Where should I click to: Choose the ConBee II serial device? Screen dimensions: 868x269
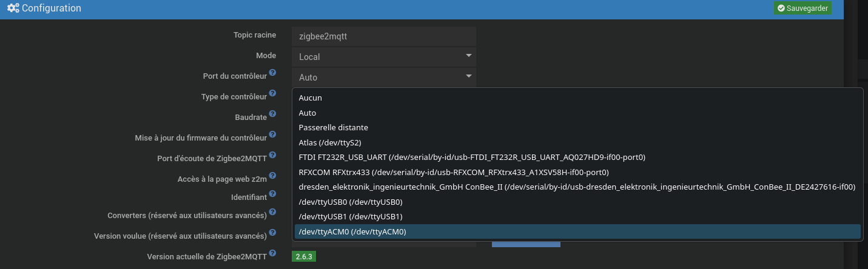[576, 187]
